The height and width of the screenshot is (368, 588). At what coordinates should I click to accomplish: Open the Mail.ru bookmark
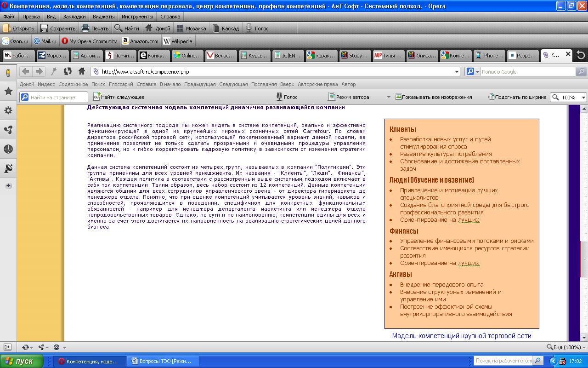45,41
